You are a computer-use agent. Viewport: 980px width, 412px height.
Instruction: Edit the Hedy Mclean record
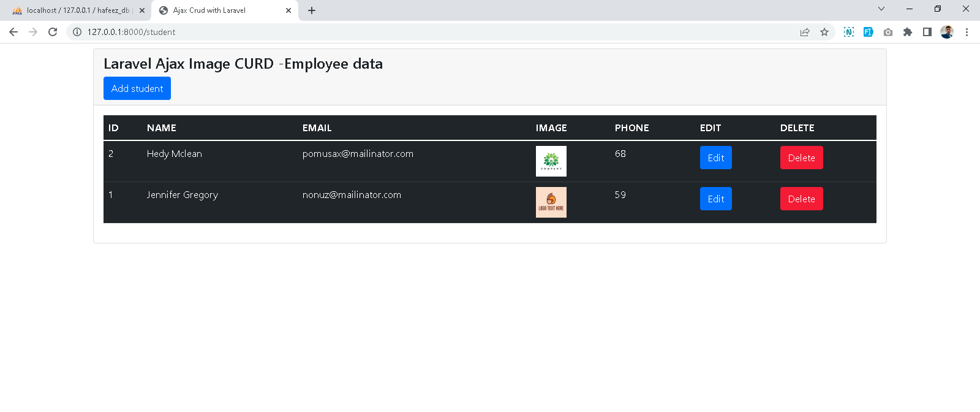tap(716, 158)
